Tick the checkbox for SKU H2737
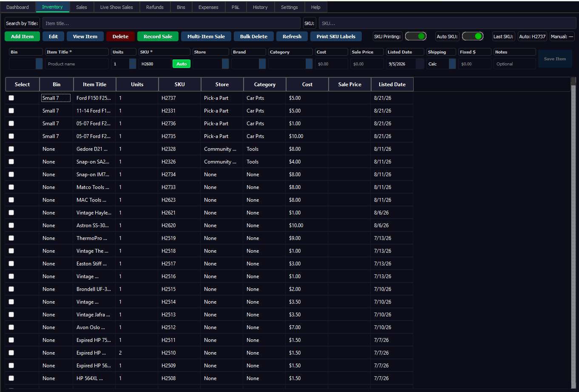The width and height of the screenshot is (579, 392). [11, 98]
